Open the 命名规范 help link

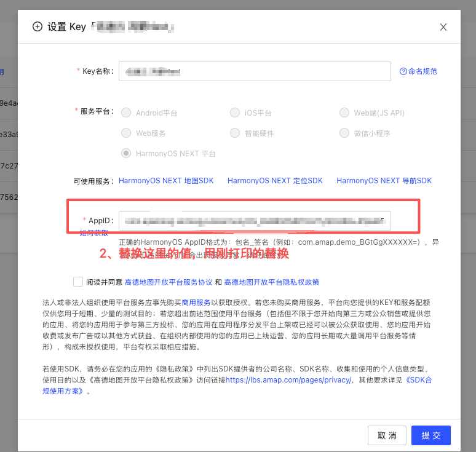[418, 71]
